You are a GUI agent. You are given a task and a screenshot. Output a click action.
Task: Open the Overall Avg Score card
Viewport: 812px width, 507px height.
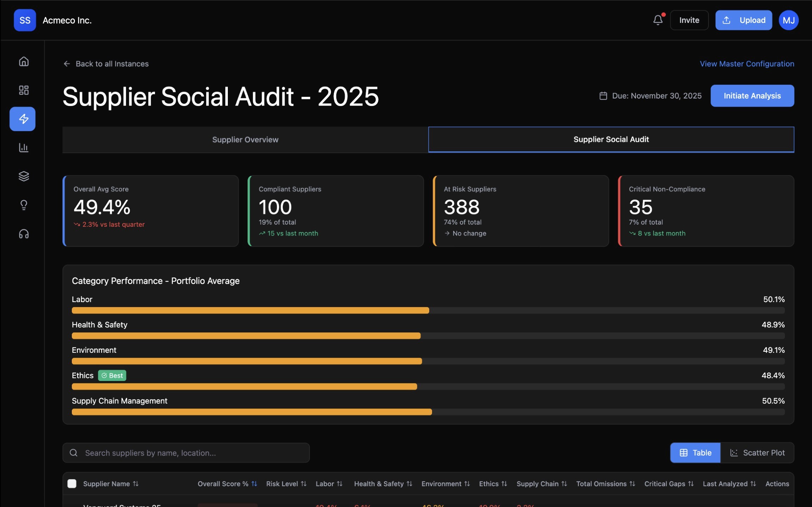coord(151,211)
